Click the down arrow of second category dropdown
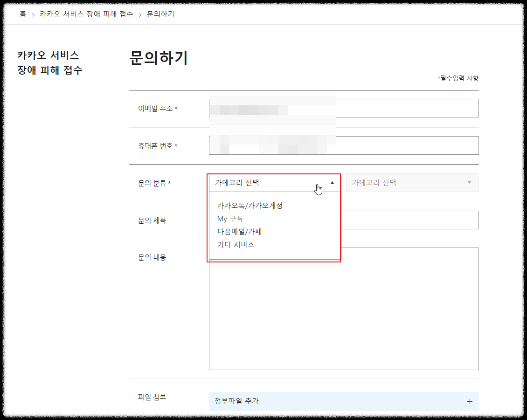 (x=469, y=183)
